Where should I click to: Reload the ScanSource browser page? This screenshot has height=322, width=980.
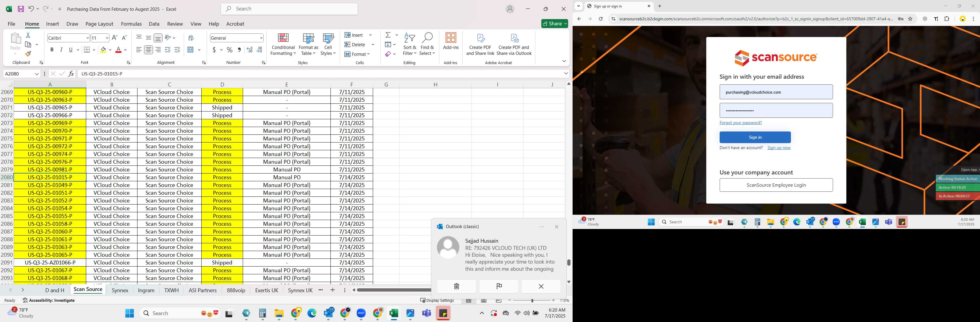pos(600,18)
